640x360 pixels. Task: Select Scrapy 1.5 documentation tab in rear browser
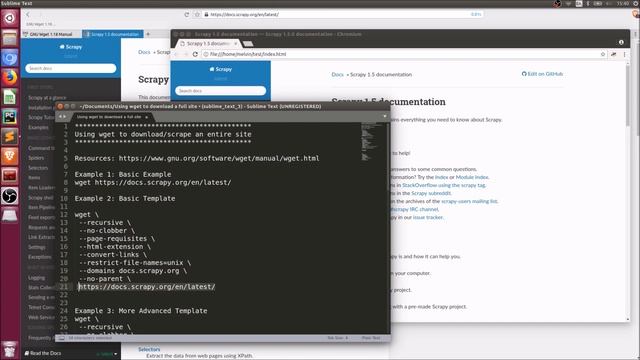tap(112, 34)
